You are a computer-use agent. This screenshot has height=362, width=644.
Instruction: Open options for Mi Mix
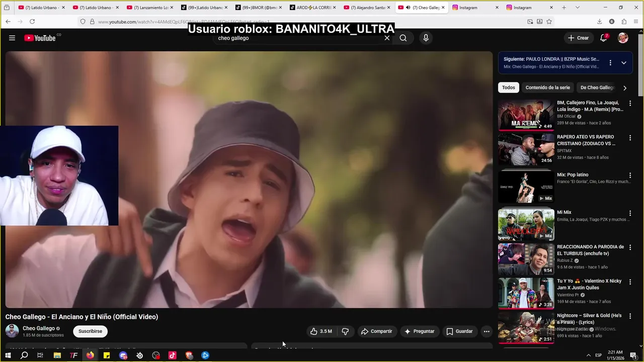pyautogui.click(x=630, y=213)
